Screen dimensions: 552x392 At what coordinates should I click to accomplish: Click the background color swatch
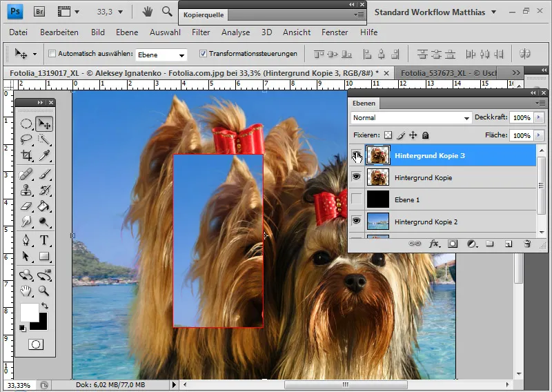pos(41,326)
